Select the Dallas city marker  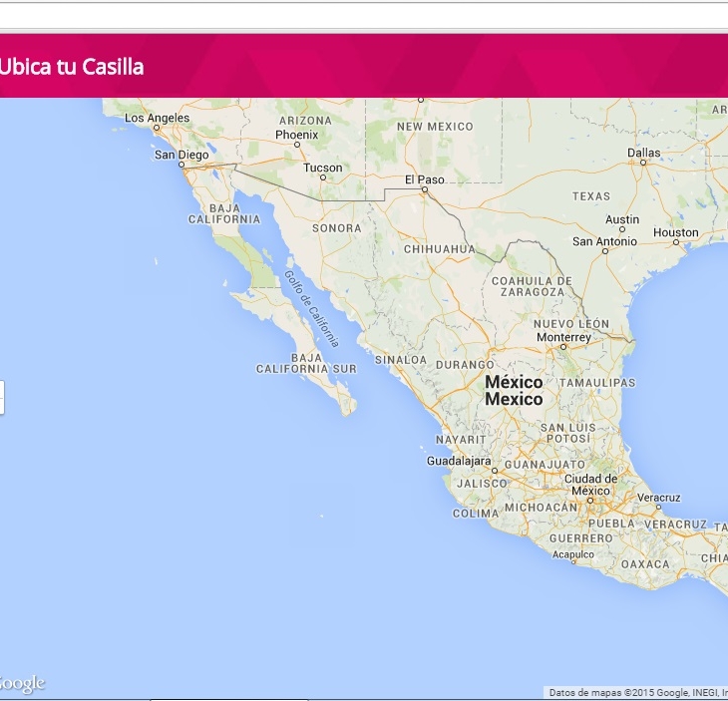[643, 163]
